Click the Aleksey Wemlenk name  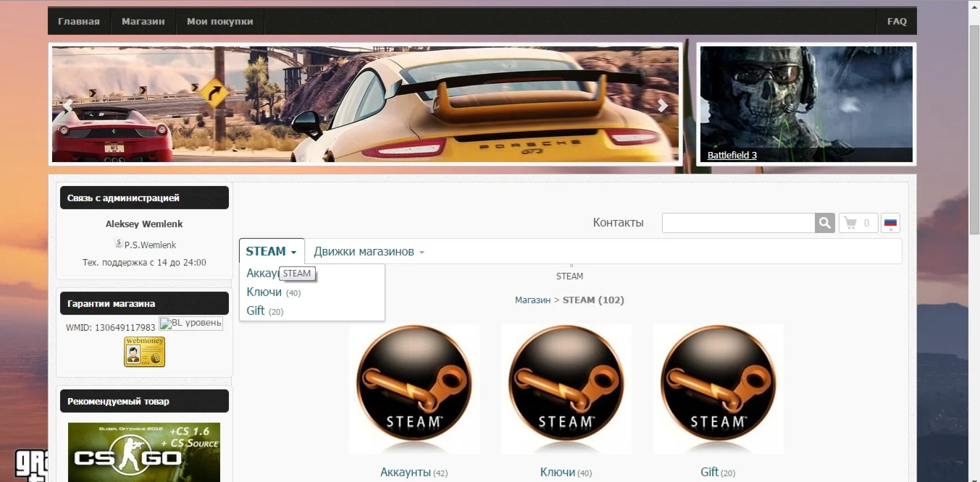pos(144,224)
